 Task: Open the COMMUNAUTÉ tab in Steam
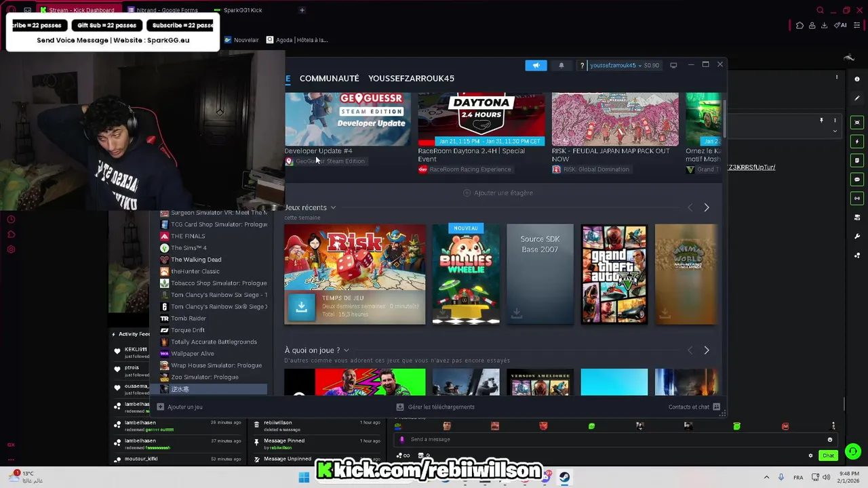point(330,79)
